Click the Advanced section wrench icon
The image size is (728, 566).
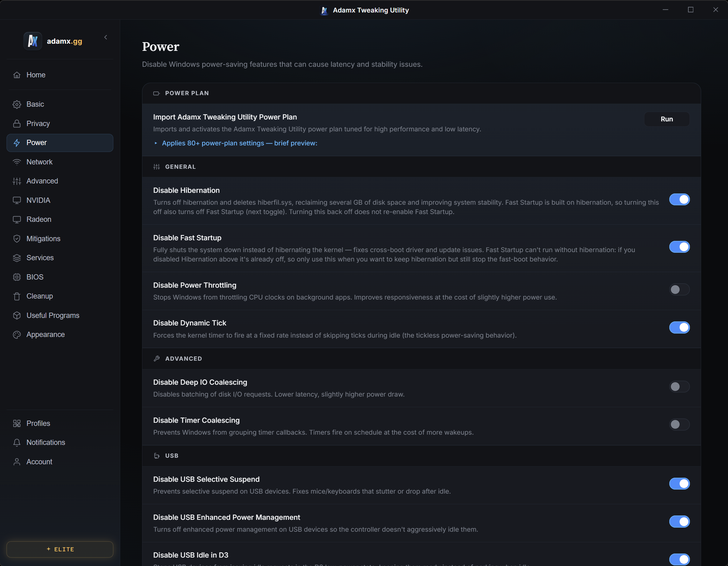coord(156,359)
